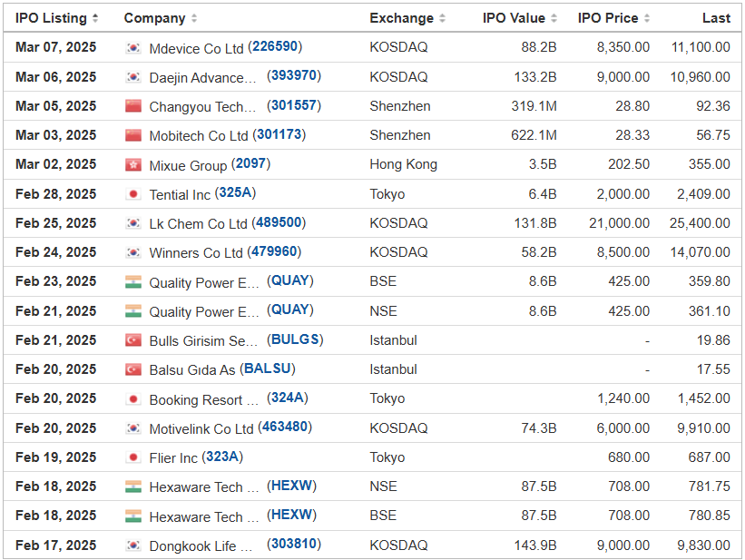Open ticker 489500 link
This screenshot has height=560, width=745.
tap(279, 222)
